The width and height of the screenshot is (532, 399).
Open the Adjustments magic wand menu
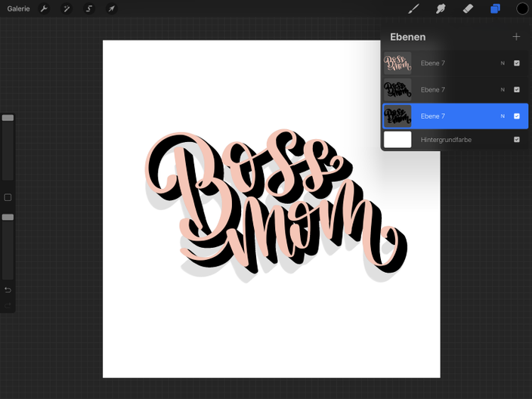click(66, 9)
